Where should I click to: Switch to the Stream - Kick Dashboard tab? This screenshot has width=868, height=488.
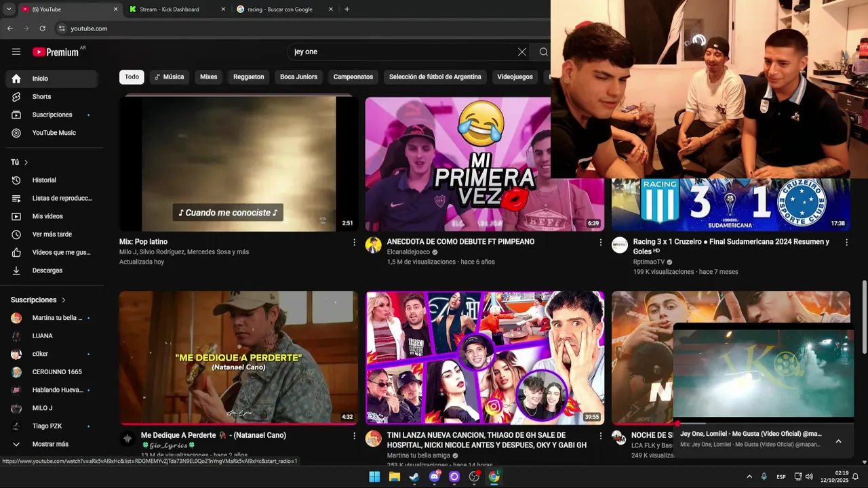(x=178, y=9)
